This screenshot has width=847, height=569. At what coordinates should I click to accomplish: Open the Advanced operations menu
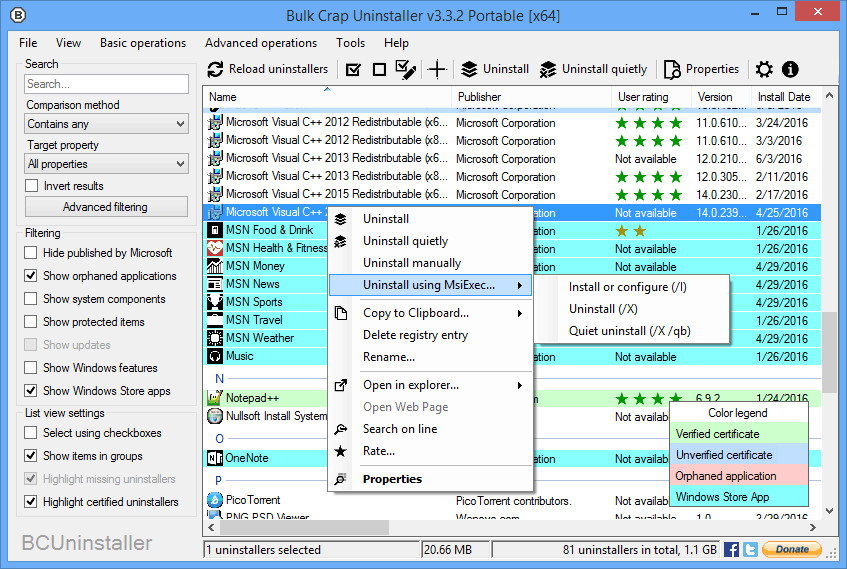(x=260, y=43)
